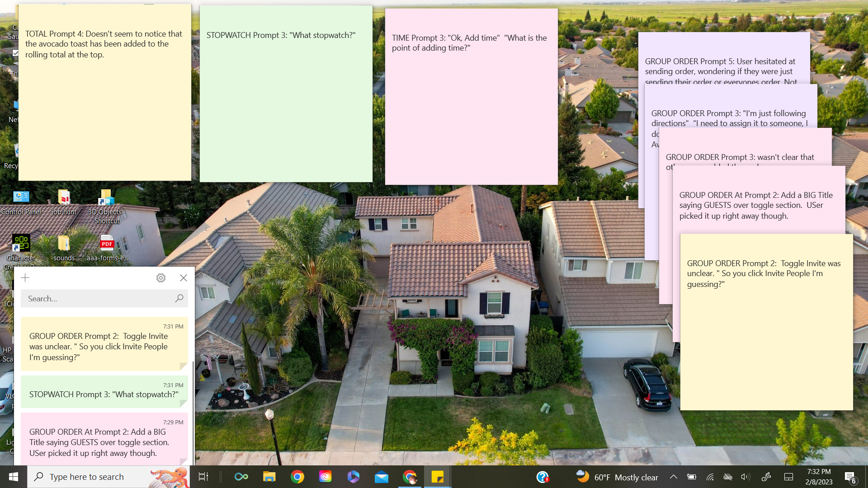Screen dimensions: 868x488
Task: Select the green STOPWATCH Prompt 3 list note
Action: (x=104, y=392)
